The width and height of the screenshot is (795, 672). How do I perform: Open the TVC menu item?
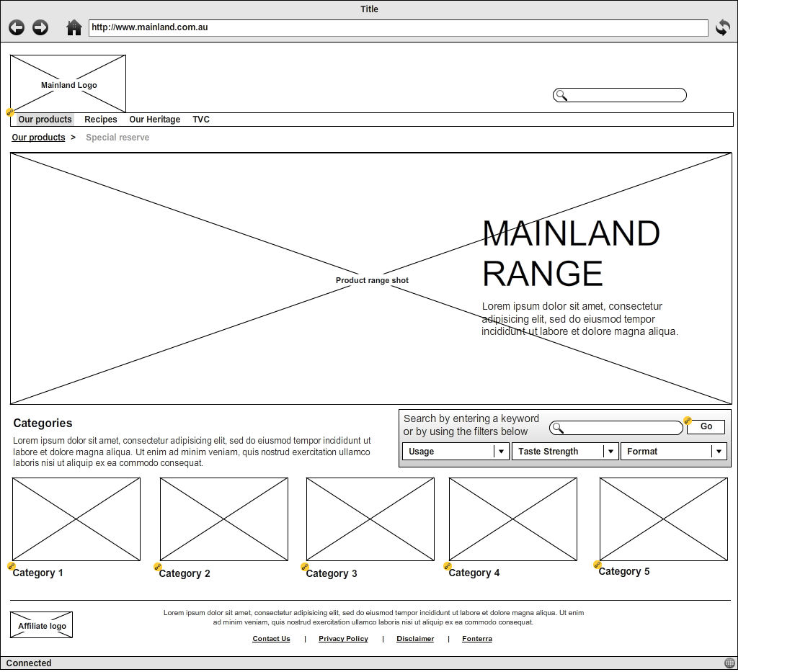click(x=201, y=120)
